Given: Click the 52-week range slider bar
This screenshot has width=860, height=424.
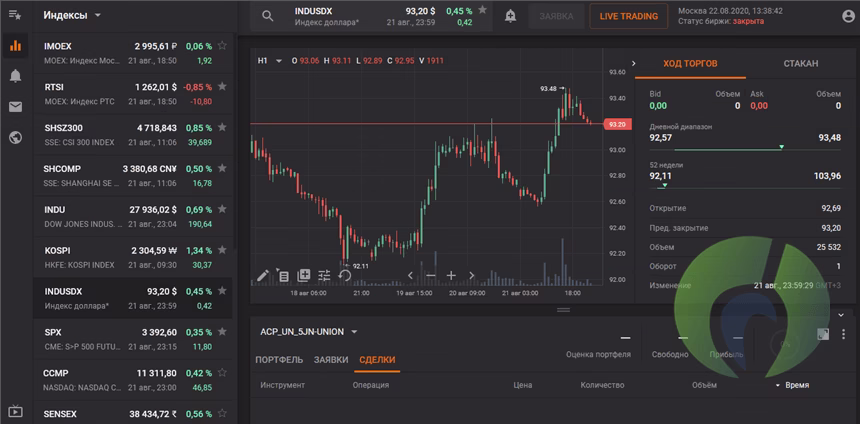Looking at the screenshot, I should coord(745,188).
